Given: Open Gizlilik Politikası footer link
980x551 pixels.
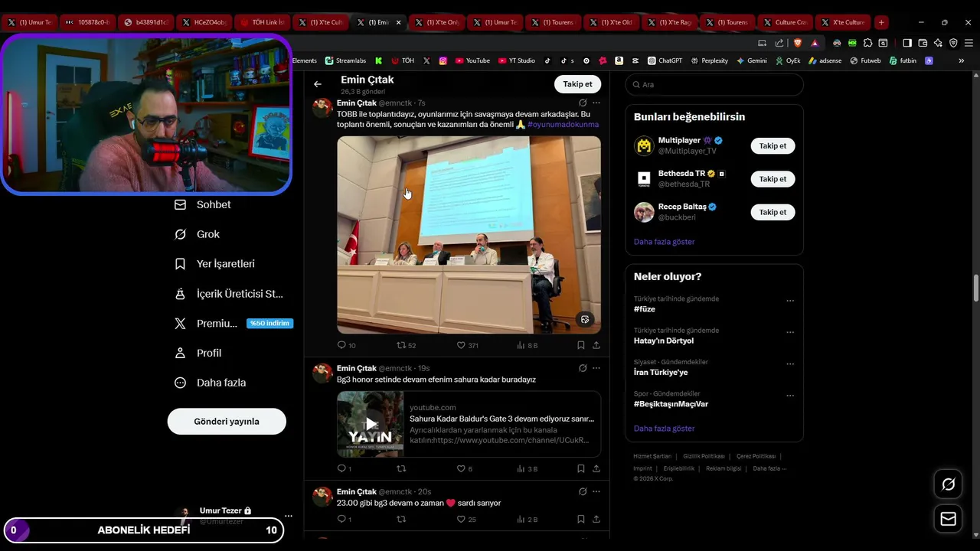Looking at the screenshot, I should (x=705, y=456).
